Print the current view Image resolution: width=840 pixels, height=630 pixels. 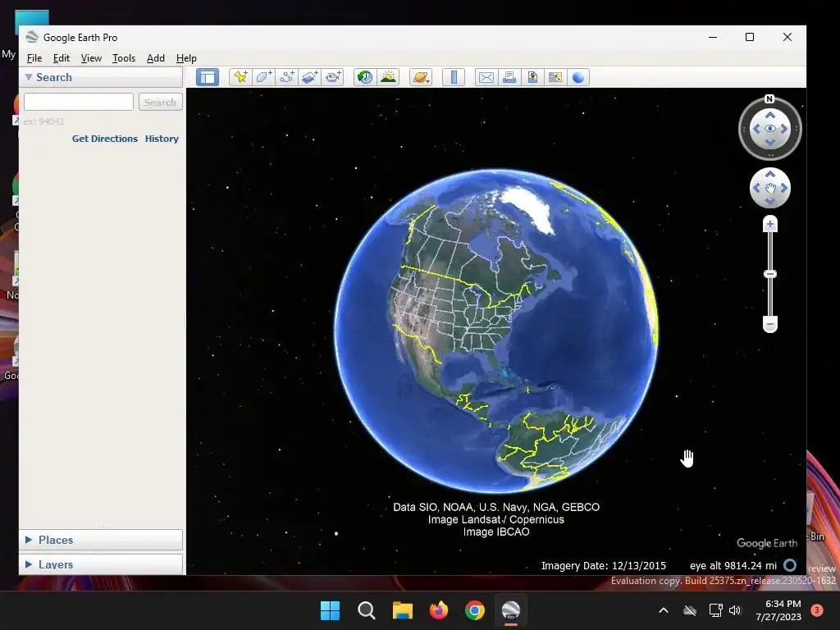click(x=509, y=77)
